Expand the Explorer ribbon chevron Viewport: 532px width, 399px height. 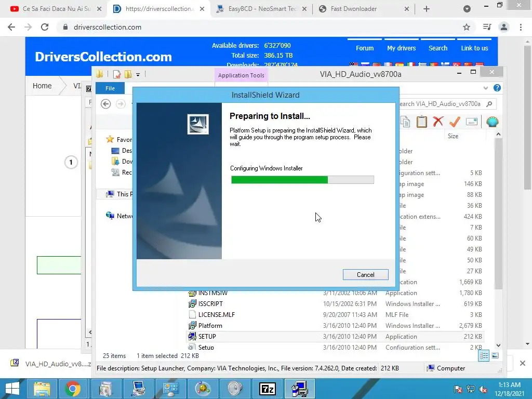coord(486,88)
